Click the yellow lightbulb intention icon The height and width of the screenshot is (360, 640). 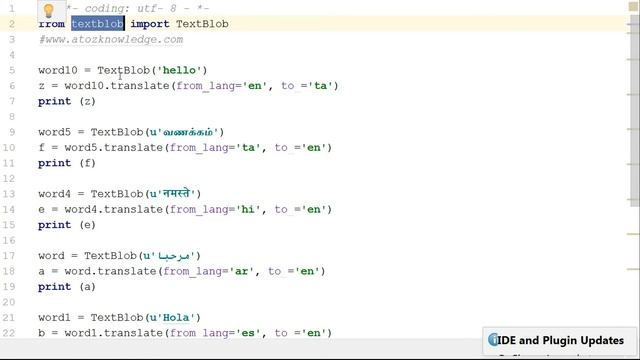coord(49,11)
